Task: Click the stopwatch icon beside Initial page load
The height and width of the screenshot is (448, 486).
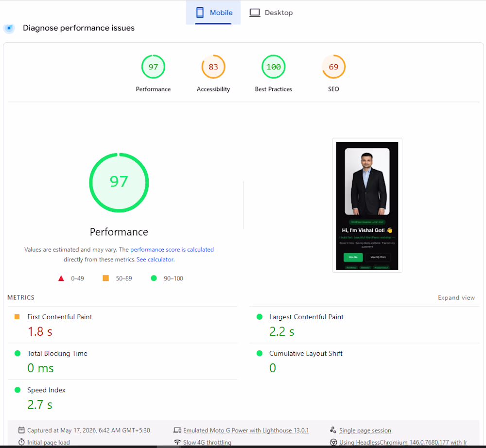Action: click(x=21, y=442)
